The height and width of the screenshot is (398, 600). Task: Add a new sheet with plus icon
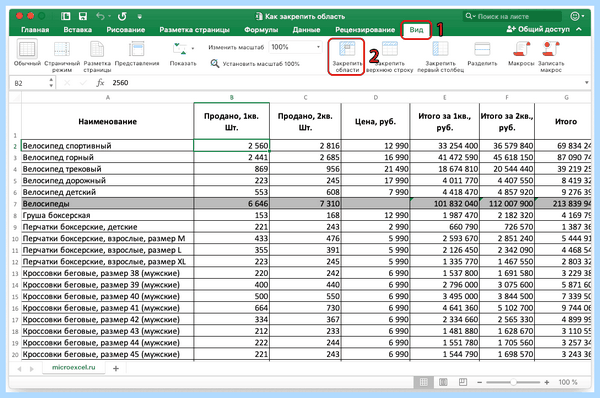pyautogui.click(x=116, y=368)
